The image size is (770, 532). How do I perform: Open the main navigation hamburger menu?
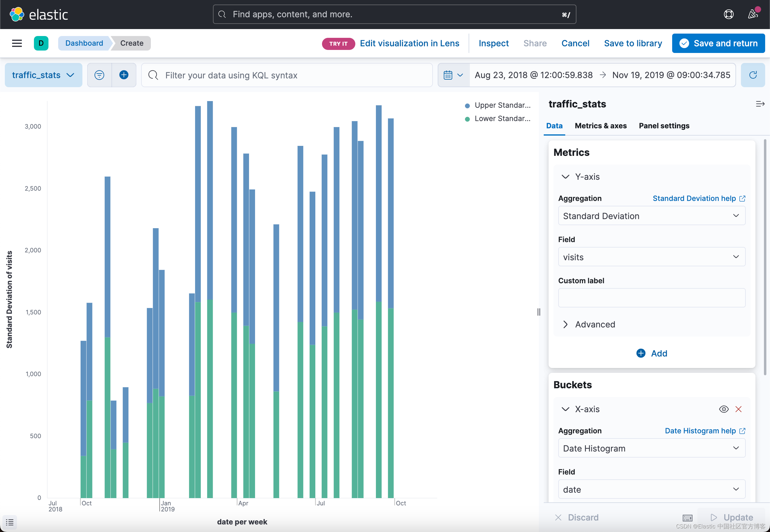tap(17, 43)
